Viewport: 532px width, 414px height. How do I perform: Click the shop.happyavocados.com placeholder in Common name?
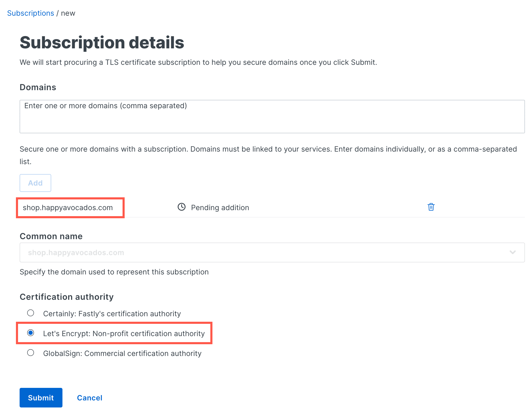pos(76,252)
